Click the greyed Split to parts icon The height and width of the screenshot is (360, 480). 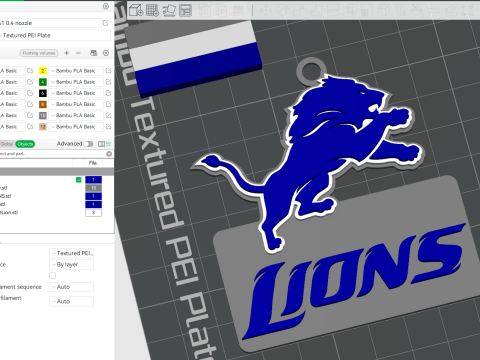(x=221, y=11)
